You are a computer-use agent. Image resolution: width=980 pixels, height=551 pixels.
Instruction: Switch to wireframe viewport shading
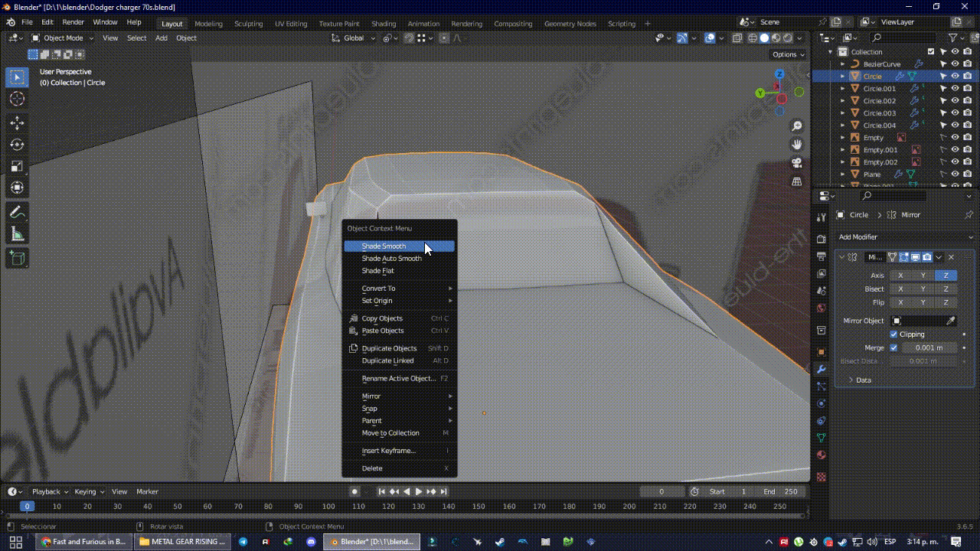coord(753,38)
